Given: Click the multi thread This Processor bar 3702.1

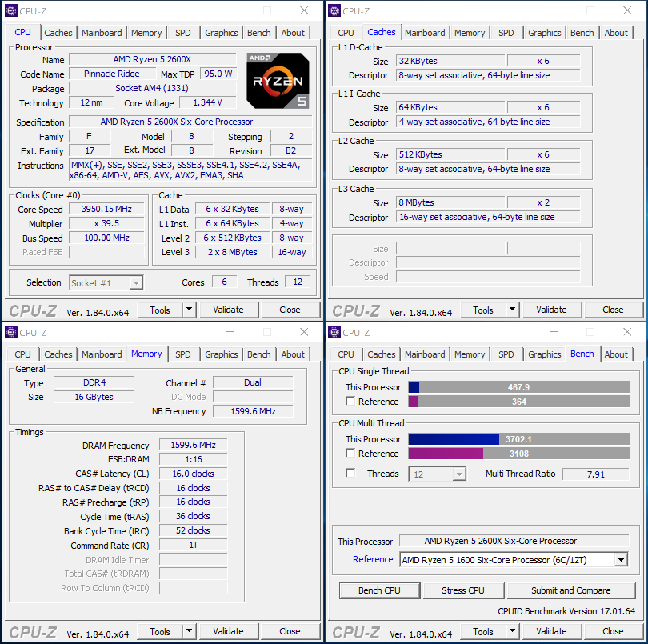Looking at the screenshot, I should (x=518, y=439).
